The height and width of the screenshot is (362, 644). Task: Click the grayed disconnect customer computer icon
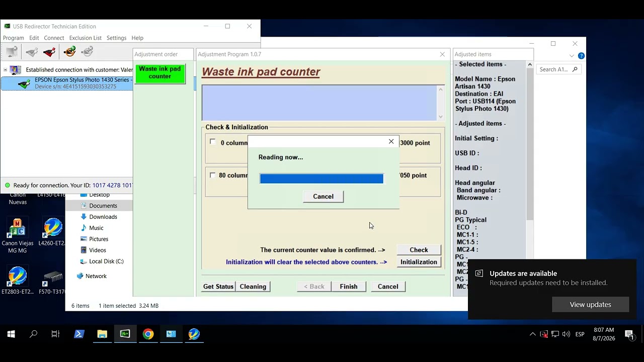12,51
